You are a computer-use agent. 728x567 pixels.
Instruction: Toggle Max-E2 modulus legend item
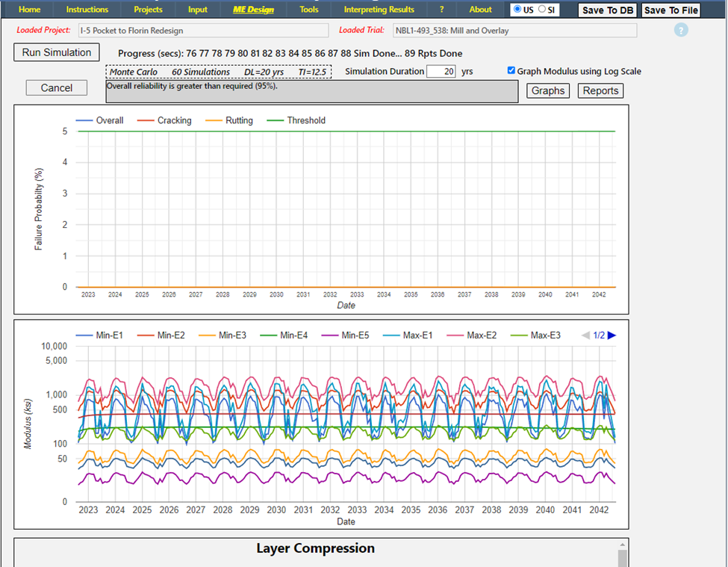pyautogui.click(x=482, y=335)
